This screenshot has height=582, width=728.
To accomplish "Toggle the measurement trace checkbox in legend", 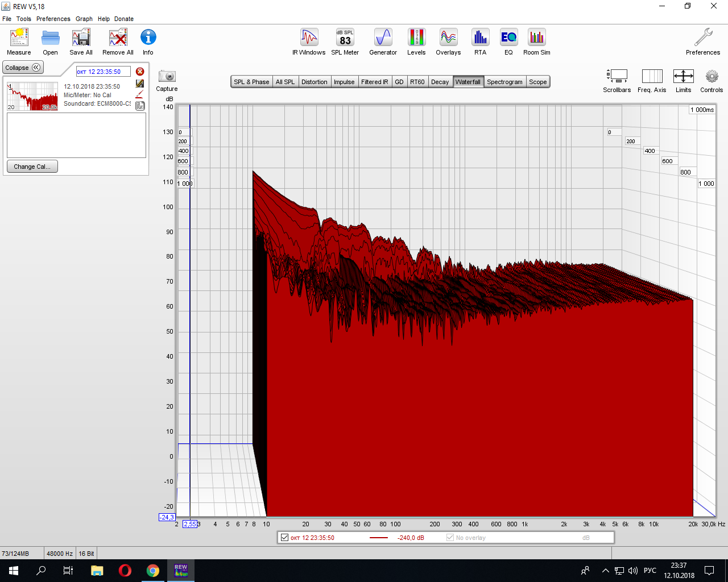I will tap(285, 538).
